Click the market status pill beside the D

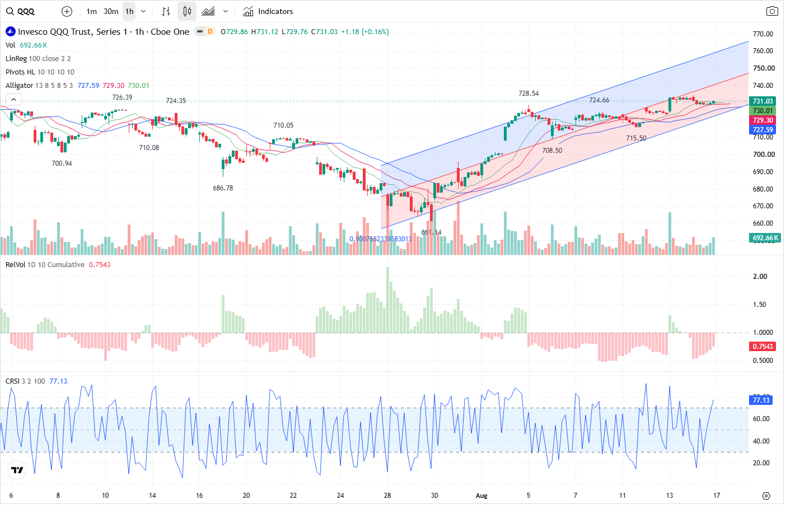pos(200,31)
